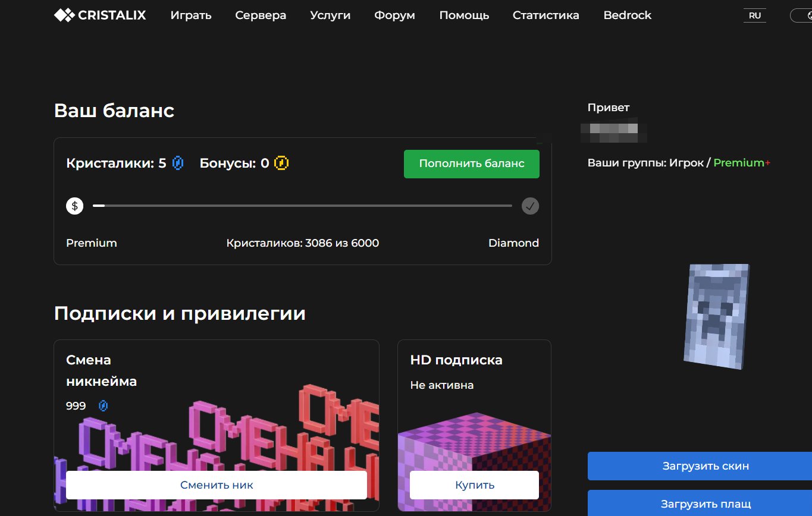Click the Ваши группы: Игрок text
The width and height of the screenshot is (812, 516).
pos(645,163)
